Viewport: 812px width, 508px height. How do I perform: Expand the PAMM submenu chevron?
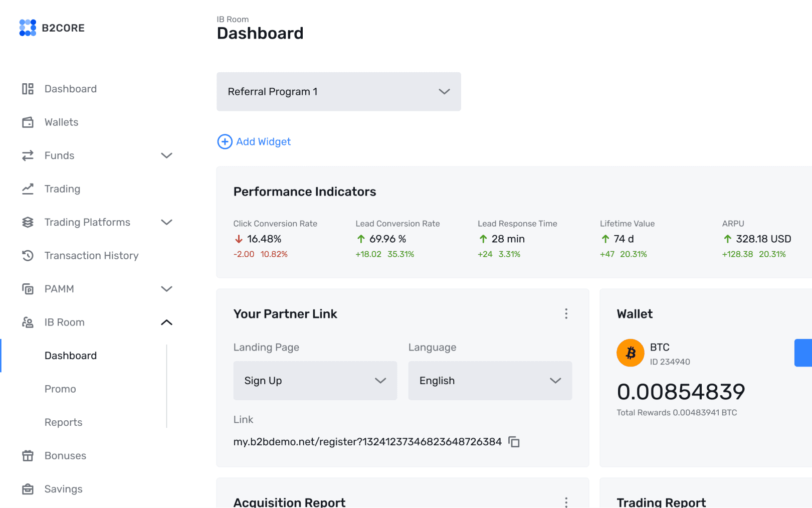[167, 289]
